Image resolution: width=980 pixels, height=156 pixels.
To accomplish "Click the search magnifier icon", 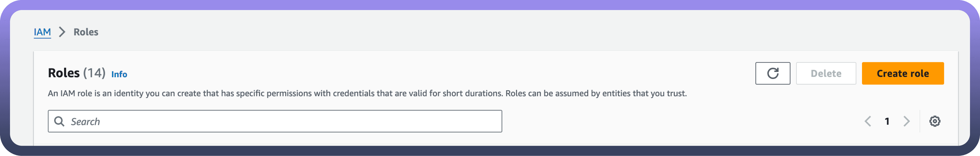I will click(x=59, y=121).
